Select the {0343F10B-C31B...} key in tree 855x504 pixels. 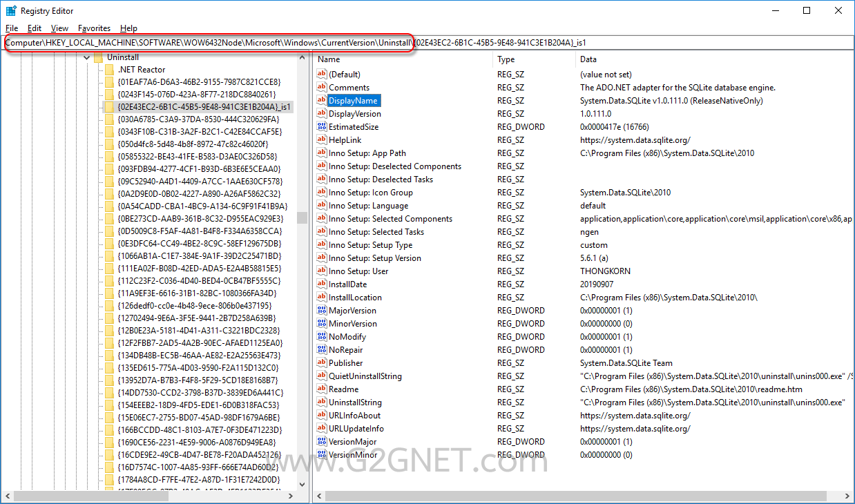pos(200,132)
